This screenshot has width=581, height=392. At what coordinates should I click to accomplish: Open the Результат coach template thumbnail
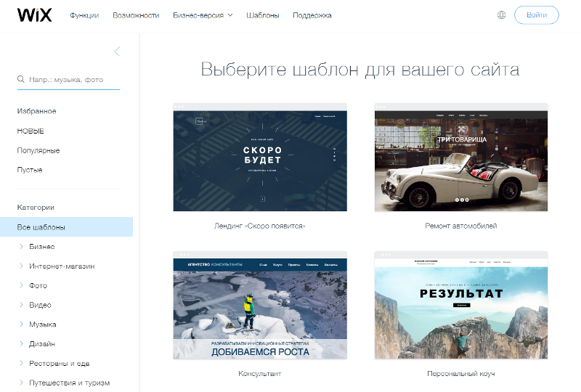461,306
